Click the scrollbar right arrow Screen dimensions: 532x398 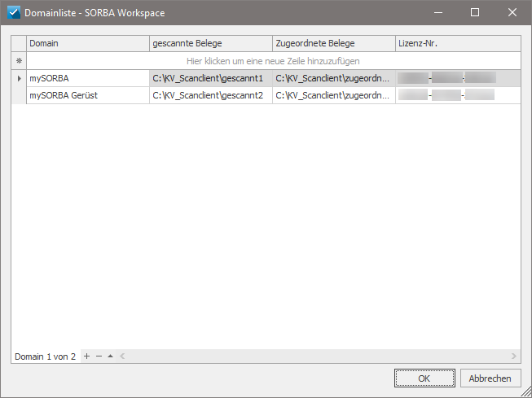tap(514, 356)
